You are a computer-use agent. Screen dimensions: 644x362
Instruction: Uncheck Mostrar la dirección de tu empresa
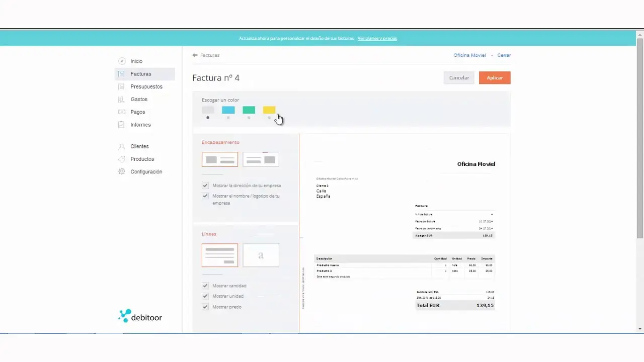coord(205,186)
